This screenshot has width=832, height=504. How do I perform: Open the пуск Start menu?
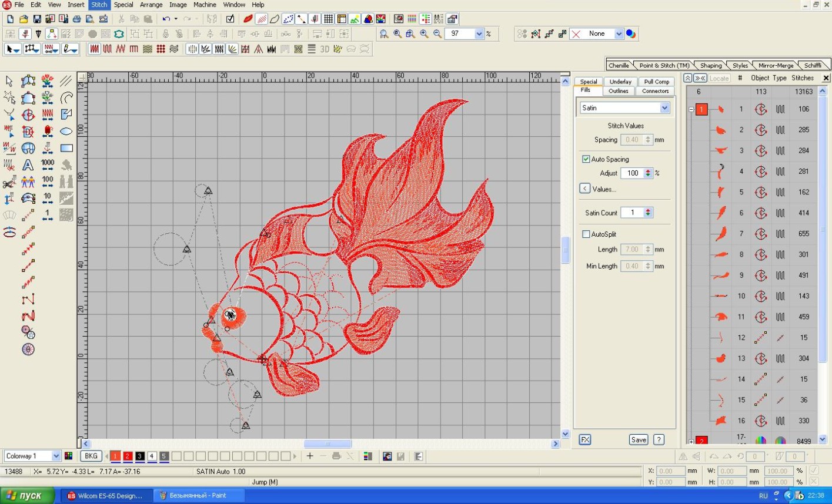pos(27,496)
